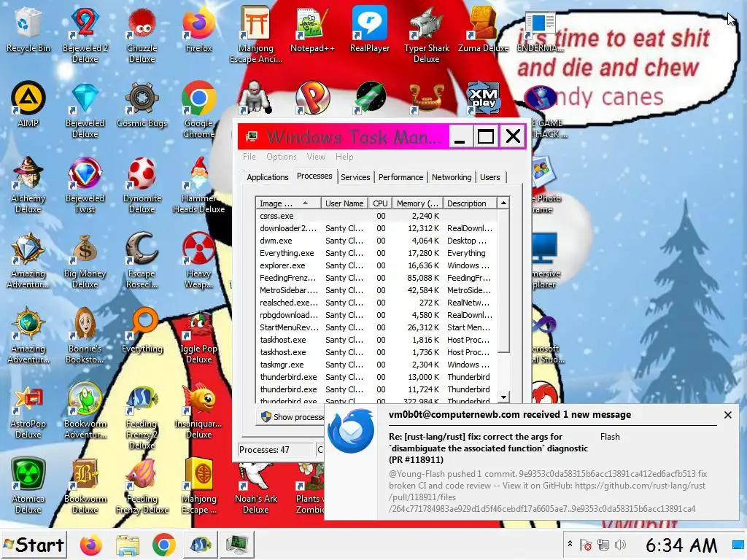
Task: Open the volume speaker tray icon
Action: click(x=620, y=545)
